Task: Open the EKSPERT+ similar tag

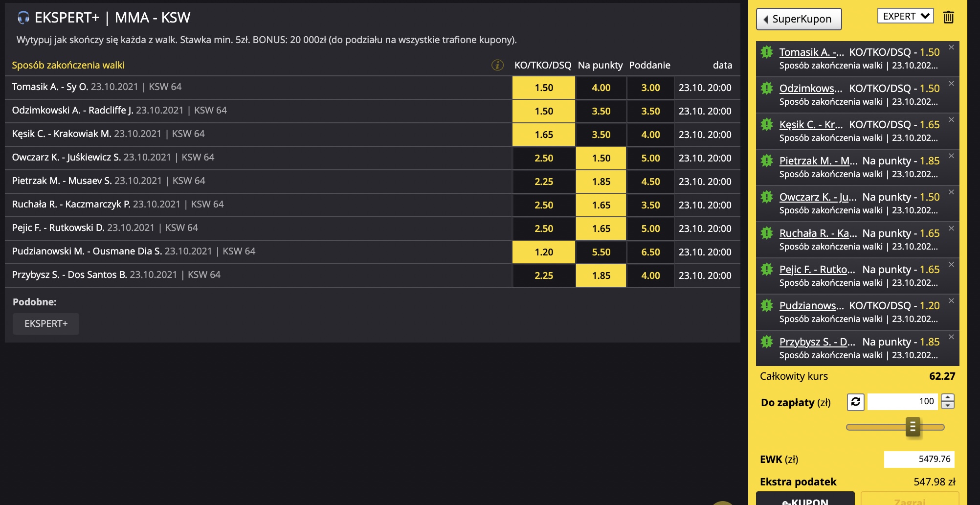Action: [x=46, y=324]
